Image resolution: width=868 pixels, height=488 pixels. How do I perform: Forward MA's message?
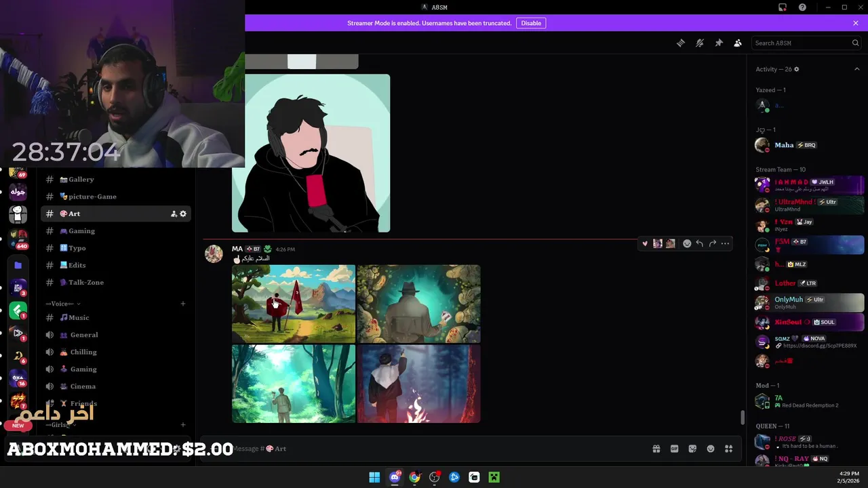point(712,243)
